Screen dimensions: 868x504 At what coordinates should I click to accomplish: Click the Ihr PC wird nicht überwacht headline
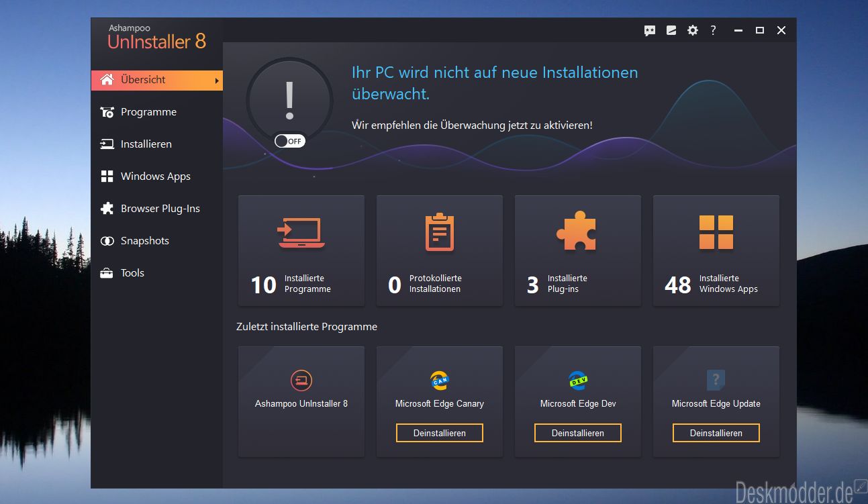495,83
